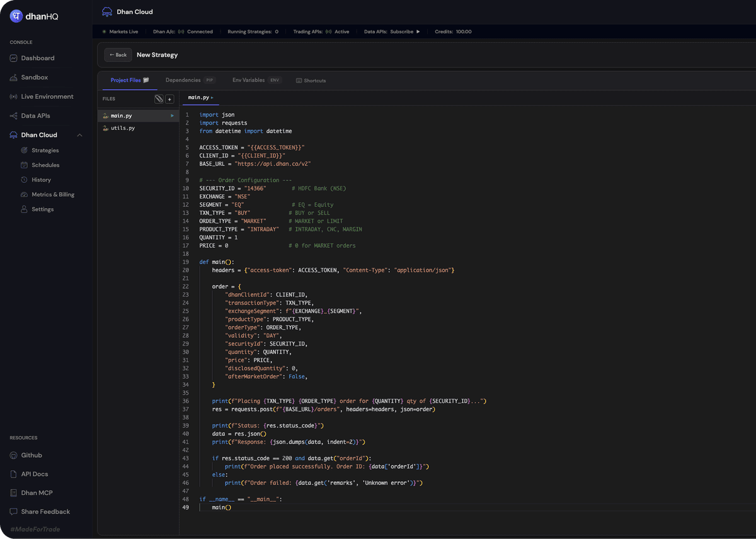Screen dimensions: 756x539
Task: Click the paperclip attach icon in Files
Action: coord(159,99)
